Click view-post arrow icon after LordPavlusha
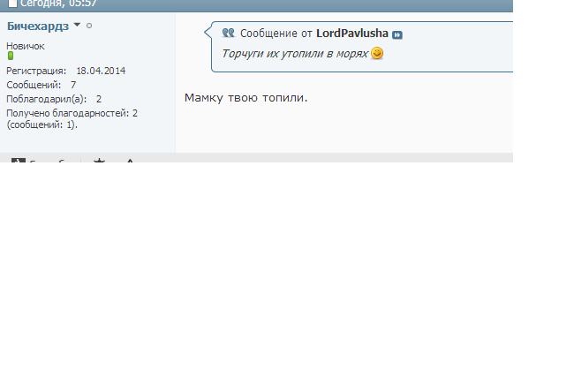 coord(397,34)
